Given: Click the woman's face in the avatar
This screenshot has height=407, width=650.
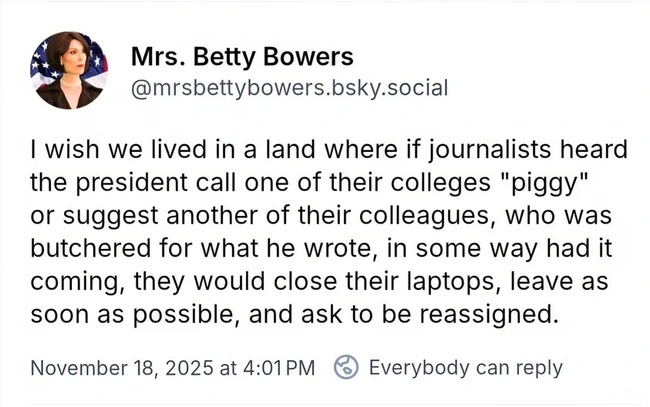Looking at the screenshot, I should coord(72,60).
